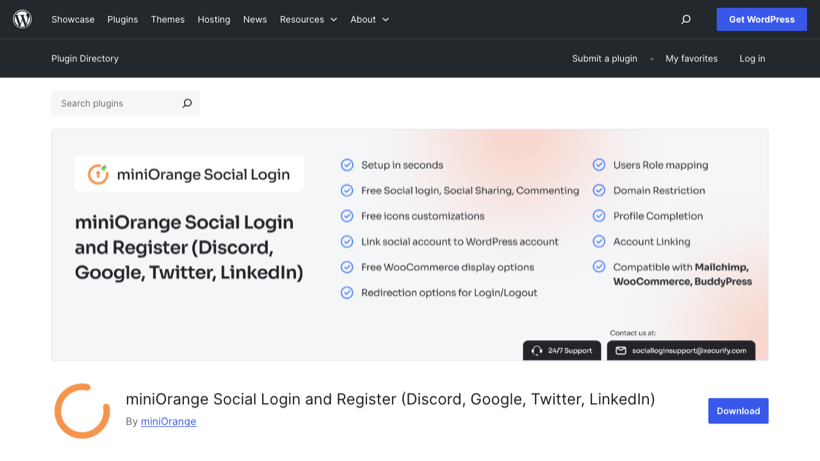This screenshot has width=820, height=461.
Task: Click checkmark beside Setup in seconds
Action: tap(347, 165)
